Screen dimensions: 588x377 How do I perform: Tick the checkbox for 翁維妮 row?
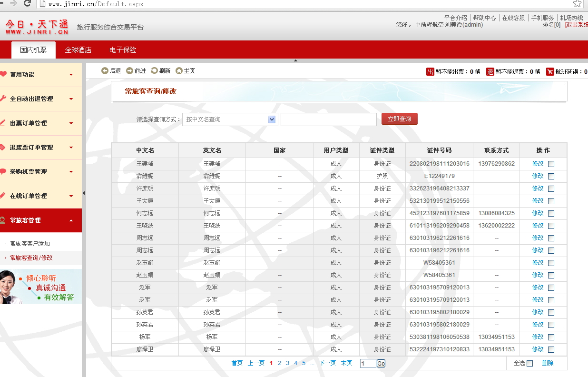(x=551, y=176)
